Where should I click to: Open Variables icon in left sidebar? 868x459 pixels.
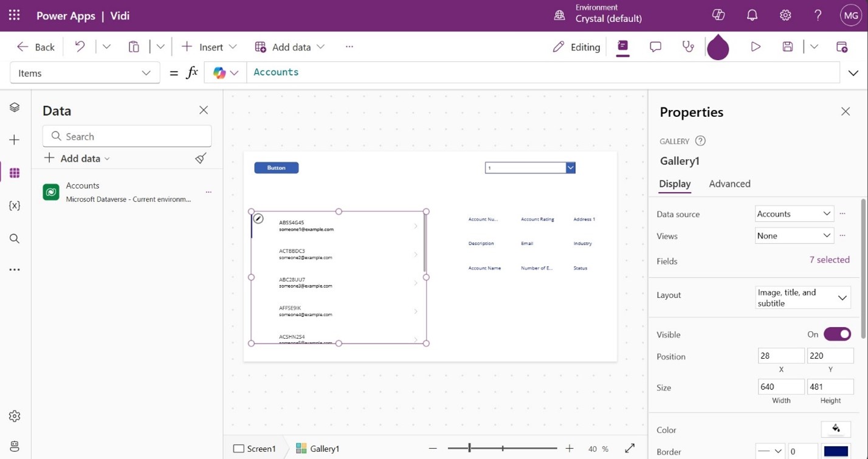click(x=15, y=205)
